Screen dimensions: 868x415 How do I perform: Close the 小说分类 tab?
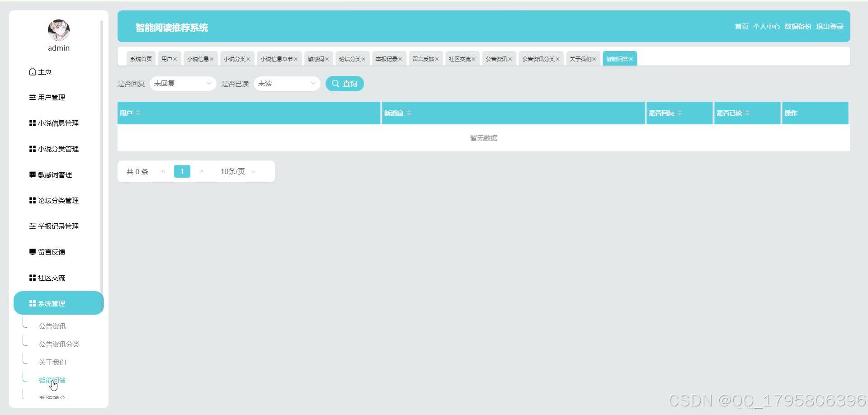coord(248,59)
